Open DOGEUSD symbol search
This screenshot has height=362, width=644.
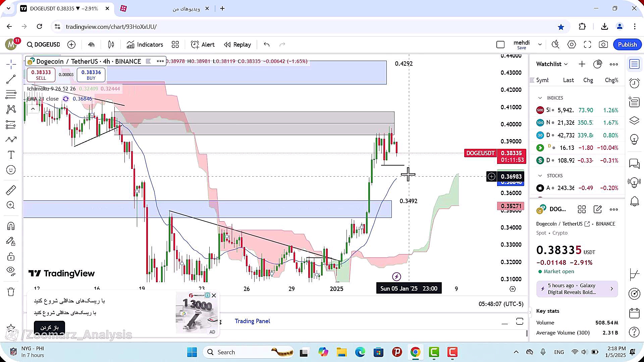pos(44,45)
